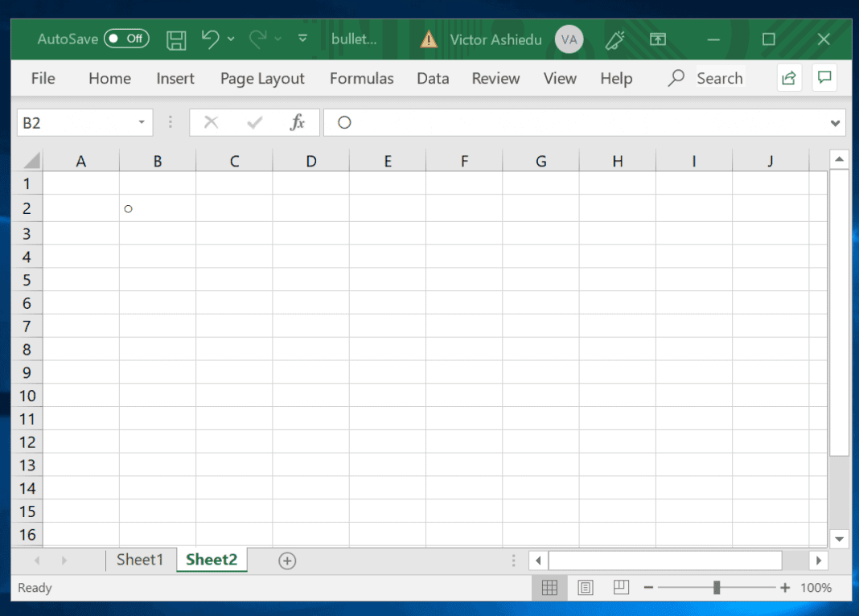
Task: Click the zoom slider handle
Action: click(x=716, y=588)
